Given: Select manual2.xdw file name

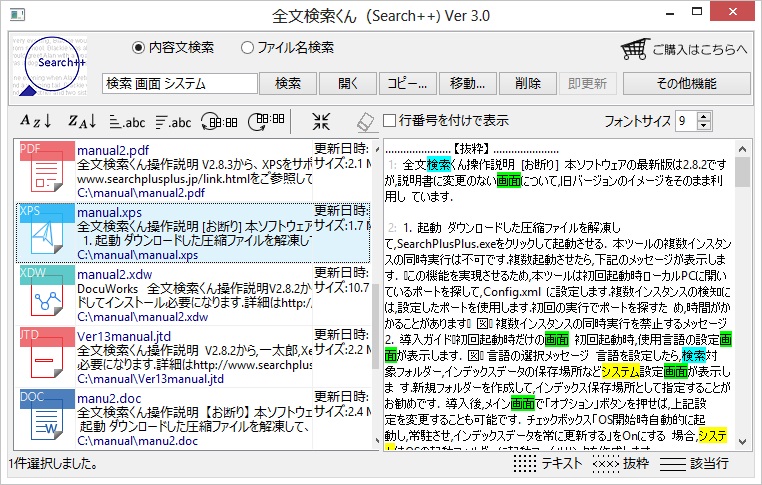Looking at the screenshot, I should pyautogui.click(x=114, y=275).
